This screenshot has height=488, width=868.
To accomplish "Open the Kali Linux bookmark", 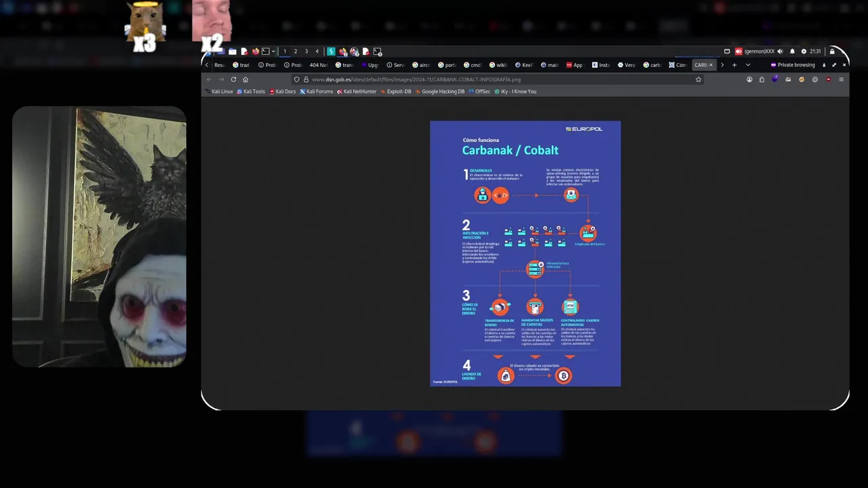I will tap(219, 91).
